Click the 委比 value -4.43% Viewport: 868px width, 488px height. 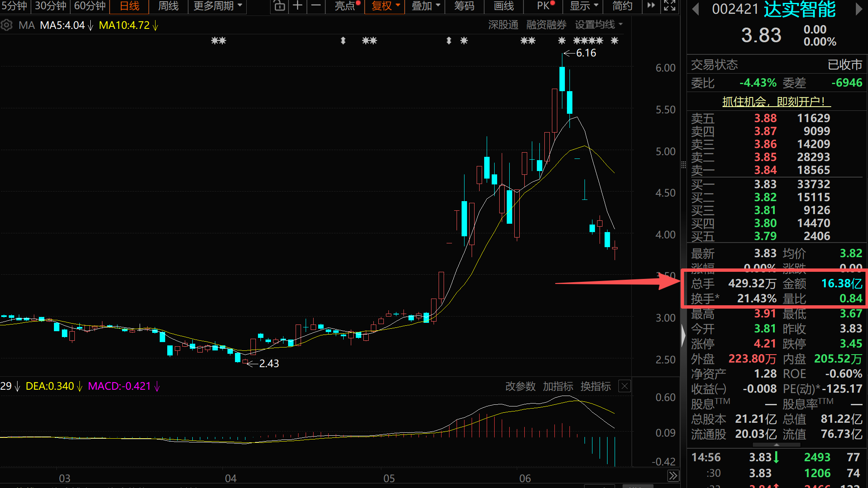pos(758,83)
